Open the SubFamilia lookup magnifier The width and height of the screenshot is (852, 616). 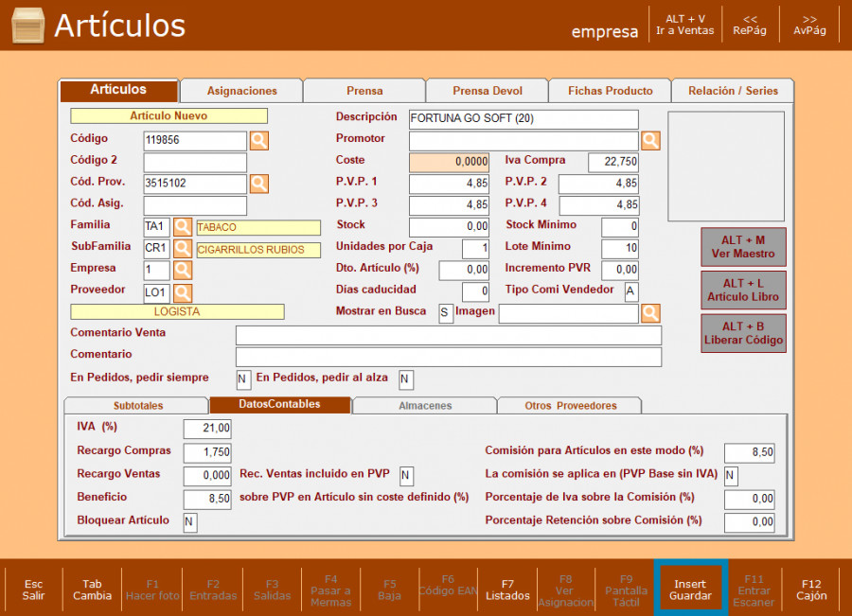[x=183, y=249]
